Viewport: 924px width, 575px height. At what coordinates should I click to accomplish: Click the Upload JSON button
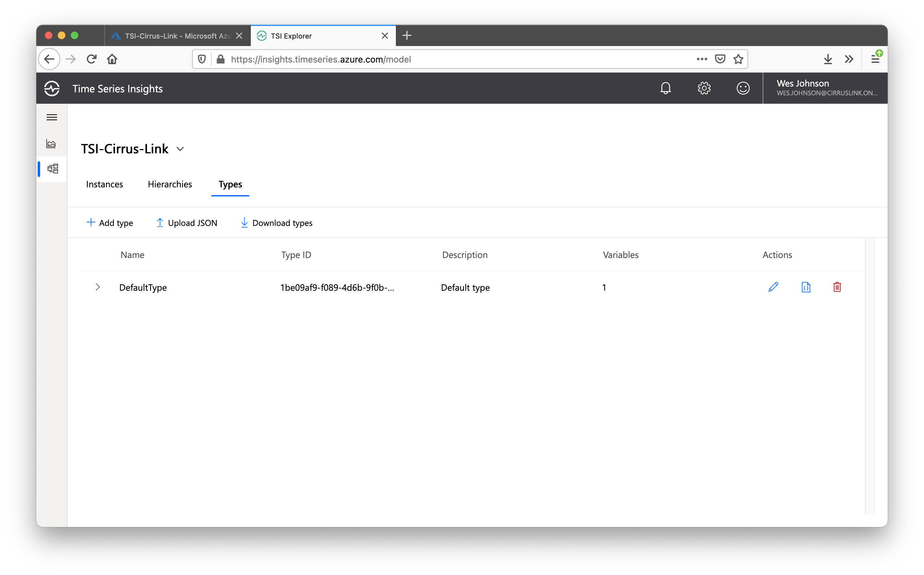pyautogui.click(x=187, y=223)
